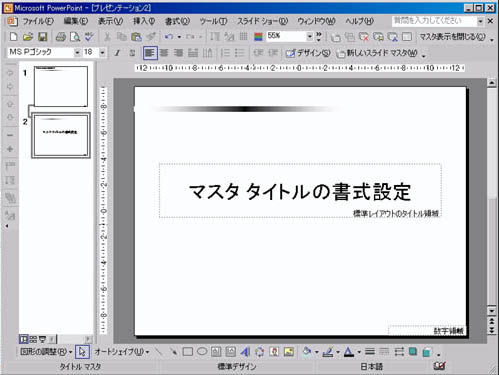Open a file with the Open folder icon
The width and height of the screenshot is (499, 375).
click(28, 37)
